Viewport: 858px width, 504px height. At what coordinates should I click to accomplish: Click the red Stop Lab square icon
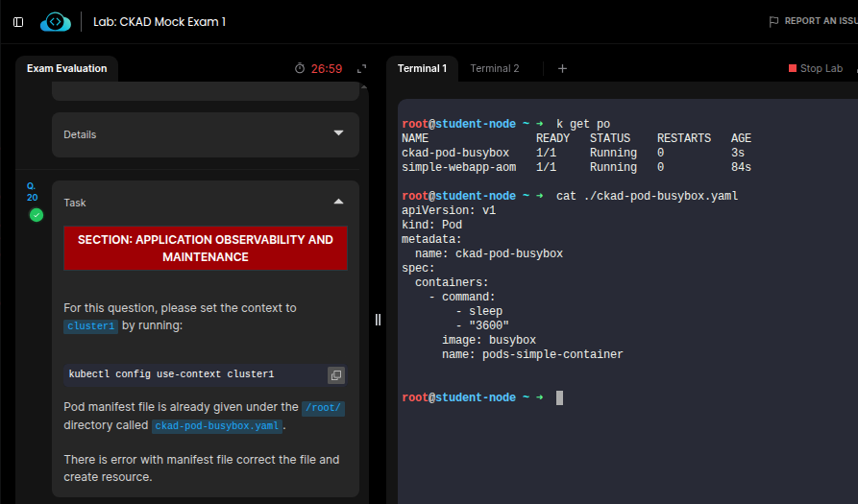[x=793, y=68]
